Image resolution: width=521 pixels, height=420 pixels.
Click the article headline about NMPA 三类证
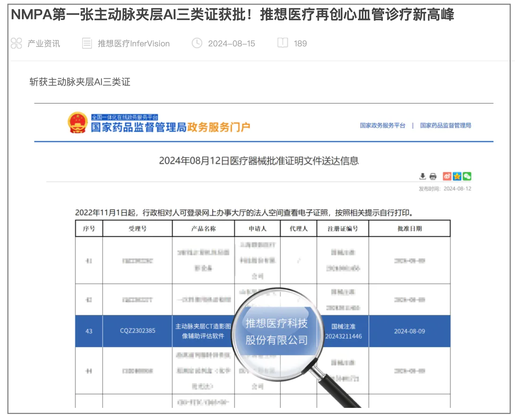(x=232, y=14)
